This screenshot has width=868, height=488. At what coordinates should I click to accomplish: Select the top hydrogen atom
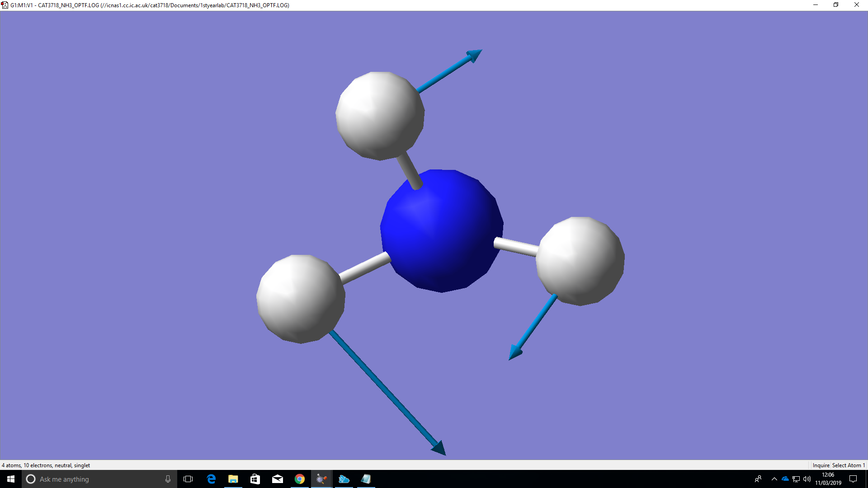pos(380,116)
